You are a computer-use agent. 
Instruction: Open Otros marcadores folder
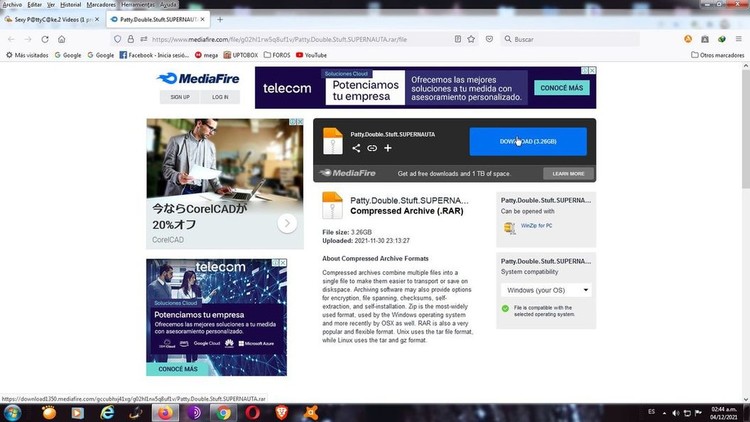coord(717,55)
